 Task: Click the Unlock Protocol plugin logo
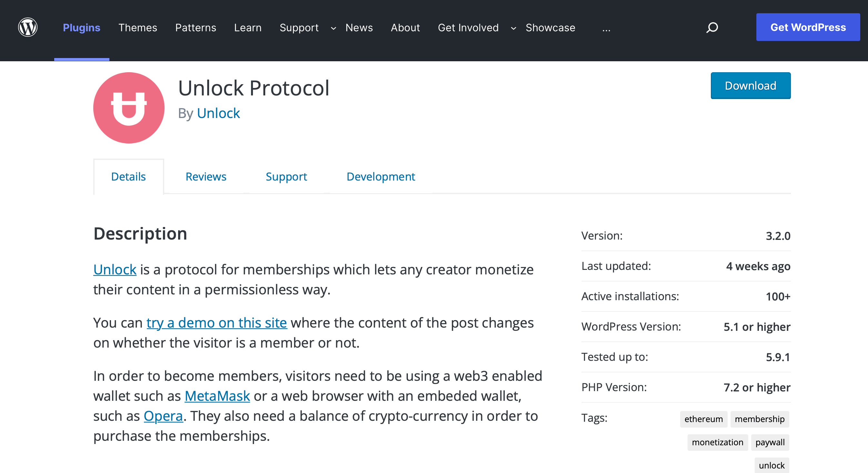129,108
